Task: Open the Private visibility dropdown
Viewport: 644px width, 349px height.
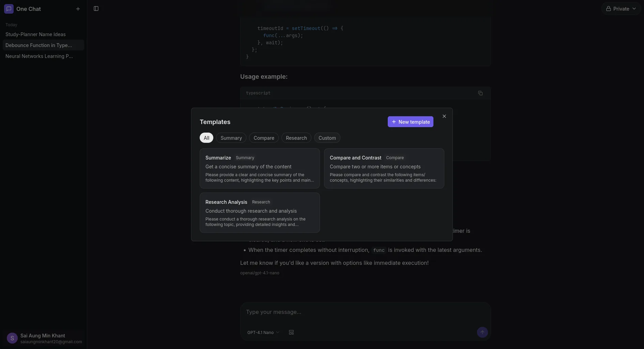Action: tap(621, 9)
